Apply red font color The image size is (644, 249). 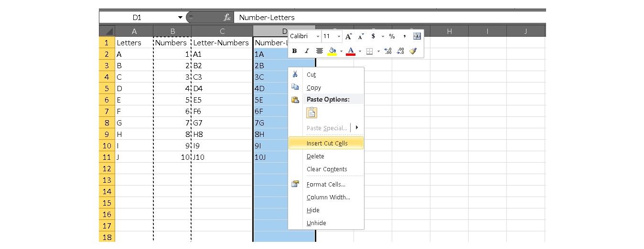pyautogui.click(x=351, y=51)
